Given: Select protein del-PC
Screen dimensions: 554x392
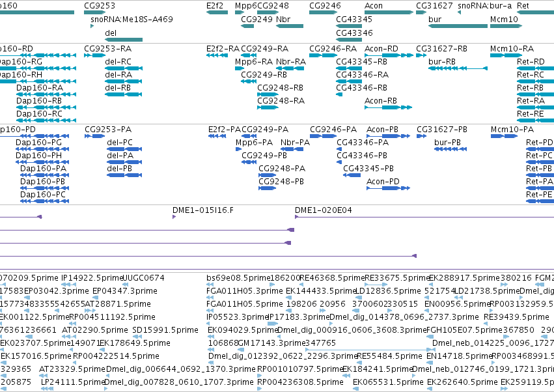Looking at the screenshot, I should point(120,143).
